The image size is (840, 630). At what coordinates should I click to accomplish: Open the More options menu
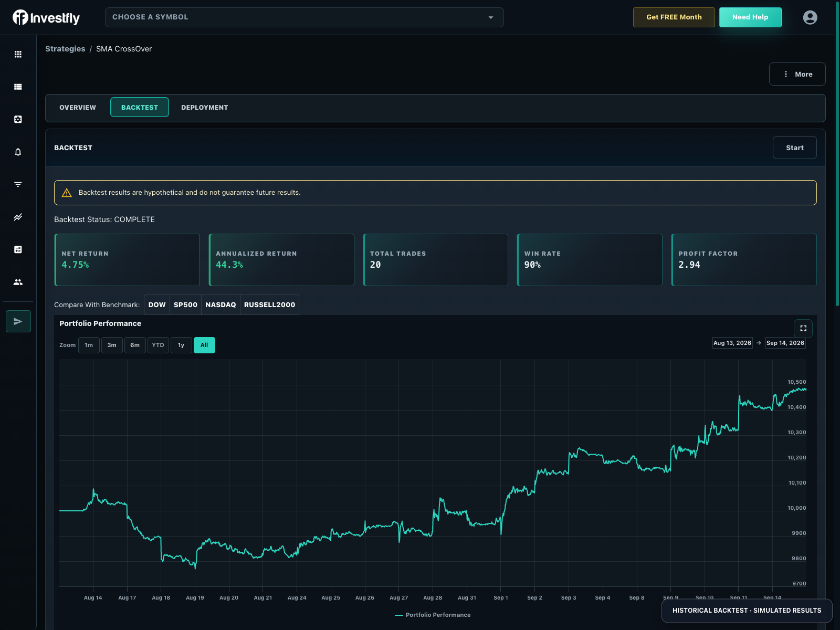coord(797,74)
